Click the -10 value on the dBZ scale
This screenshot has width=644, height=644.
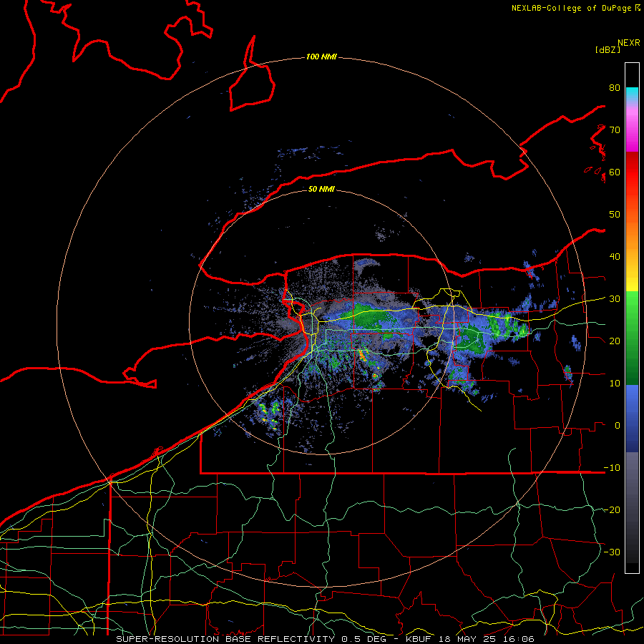tap(612, 468)
